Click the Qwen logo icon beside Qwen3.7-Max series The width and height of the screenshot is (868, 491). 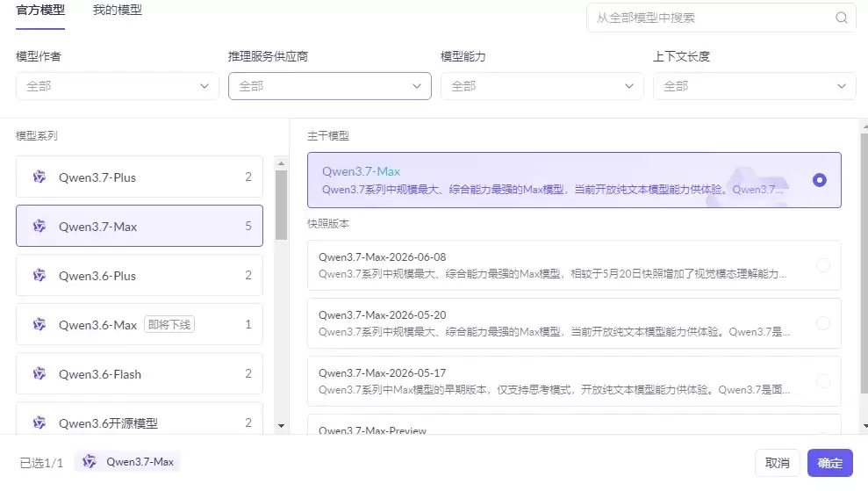tap(39, 226)
